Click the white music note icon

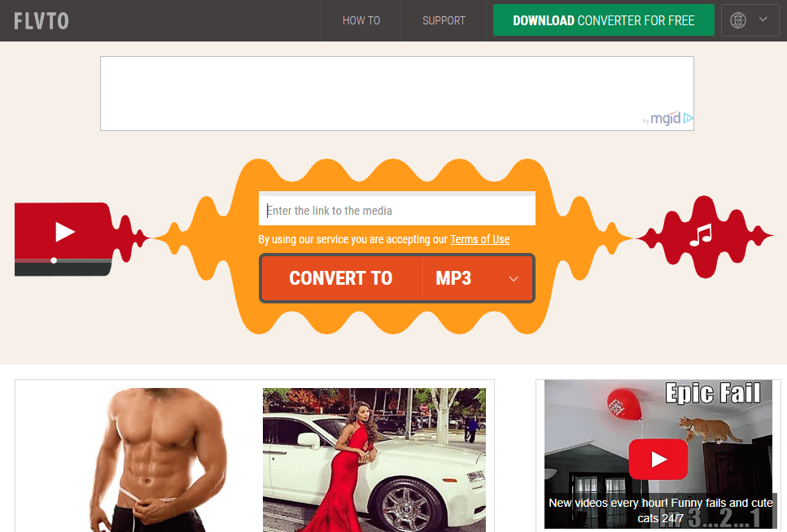[x=701, y=234]
